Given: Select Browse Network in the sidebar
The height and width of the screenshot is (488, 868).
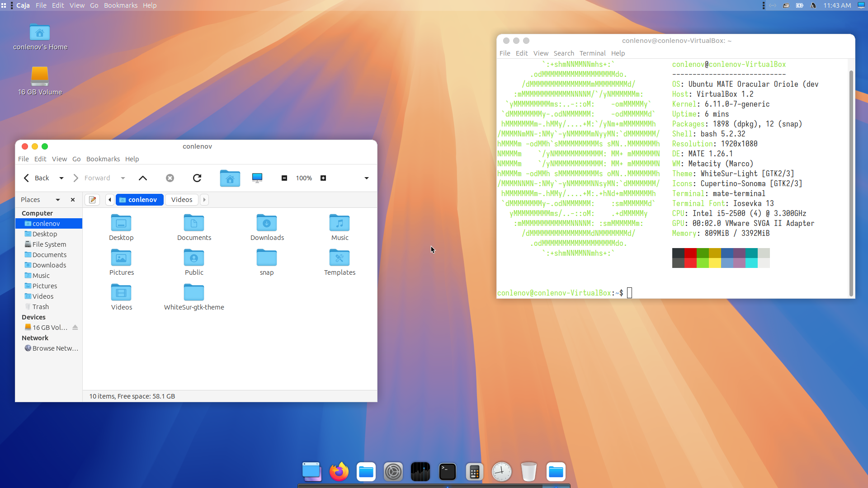Looking at the screenshot, I should [49, 348].
